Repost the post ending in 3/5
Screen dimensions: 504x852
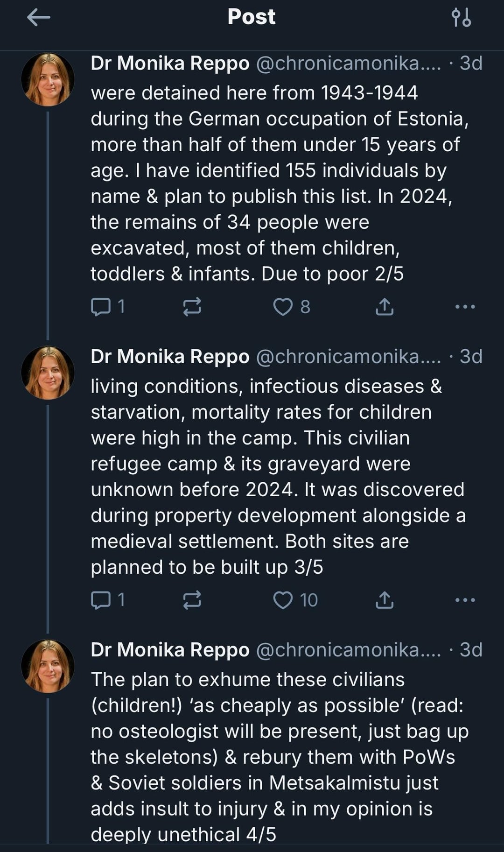192,600
